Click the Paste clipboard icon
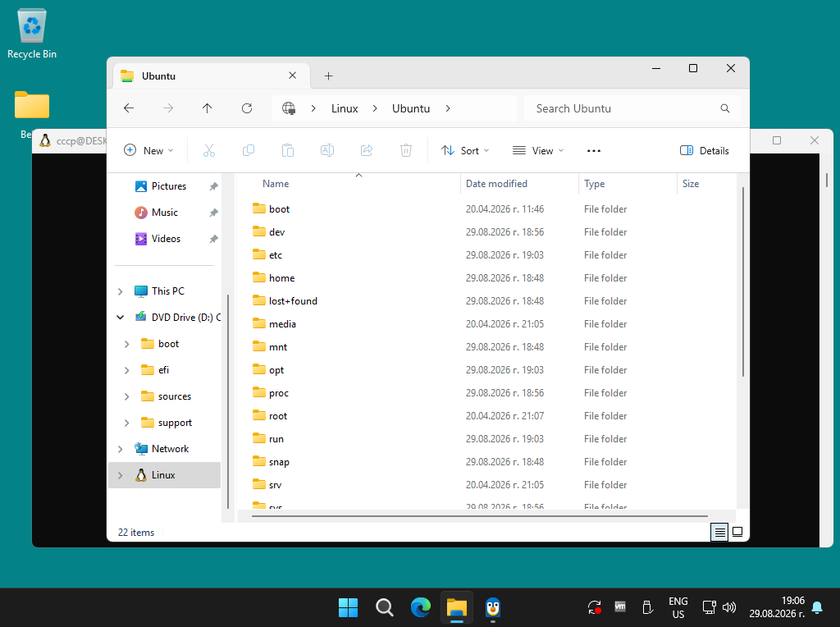 (x=288, y=150)
